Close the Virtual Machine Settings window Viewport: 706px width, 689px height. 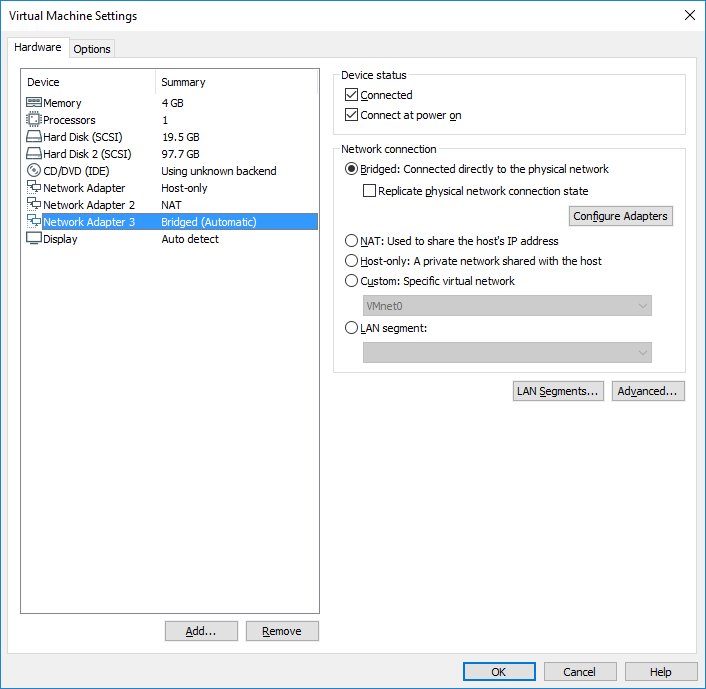pyautogui.click(x=689, y=15)
